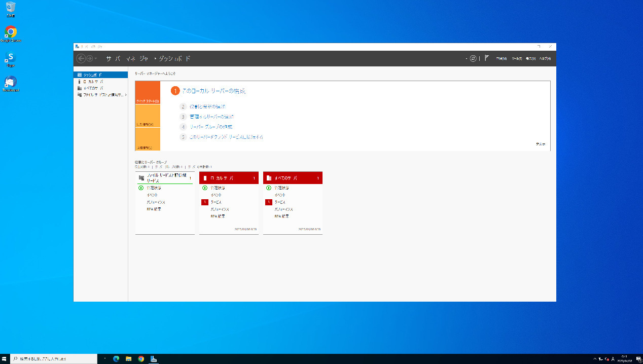Open the red すべてのサーバー tile header
Viewport: 643px width, 364px height.
pyautogui.click(x=293, y=178)
